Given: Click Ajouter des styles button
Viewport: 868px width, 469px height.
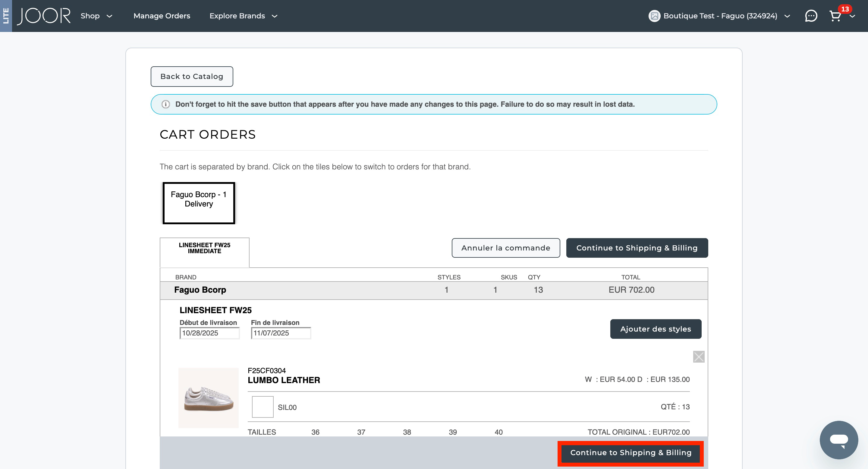Looking at the screenshot, I should 656,329.
